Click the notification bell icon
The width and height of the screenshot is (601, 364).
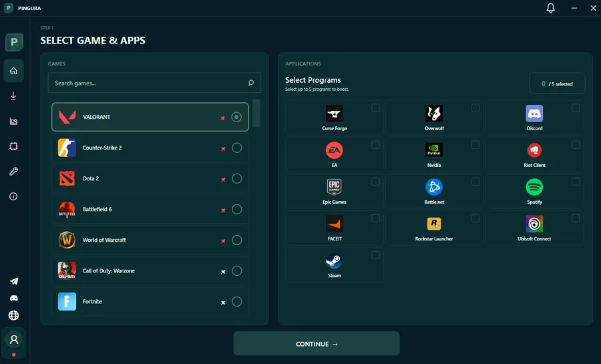[550, 8]
